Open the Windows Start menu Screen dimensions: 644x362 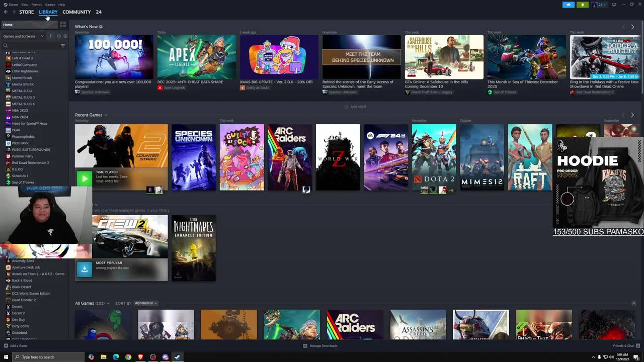[6, 357]
